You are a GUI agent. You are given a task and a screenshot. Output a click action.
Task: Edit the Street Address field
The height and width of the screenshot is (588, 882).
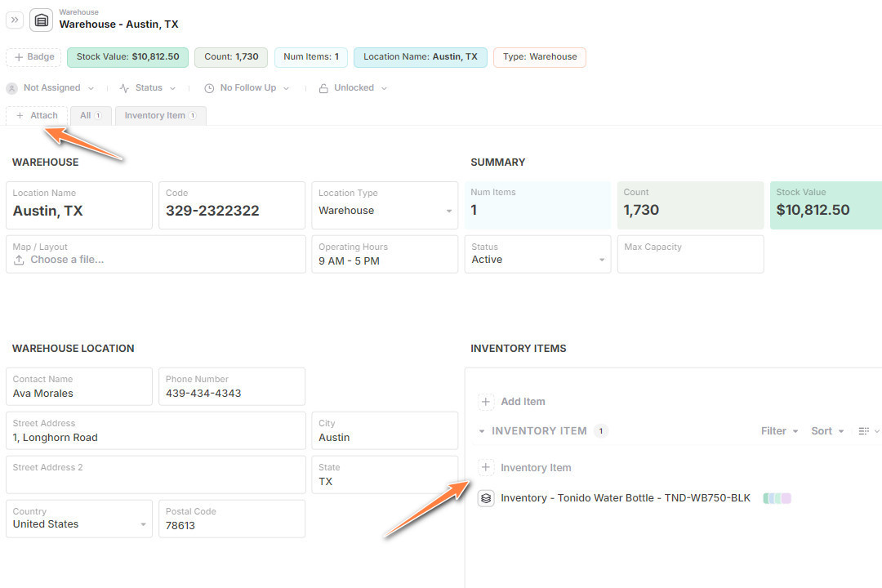(156, 430)
